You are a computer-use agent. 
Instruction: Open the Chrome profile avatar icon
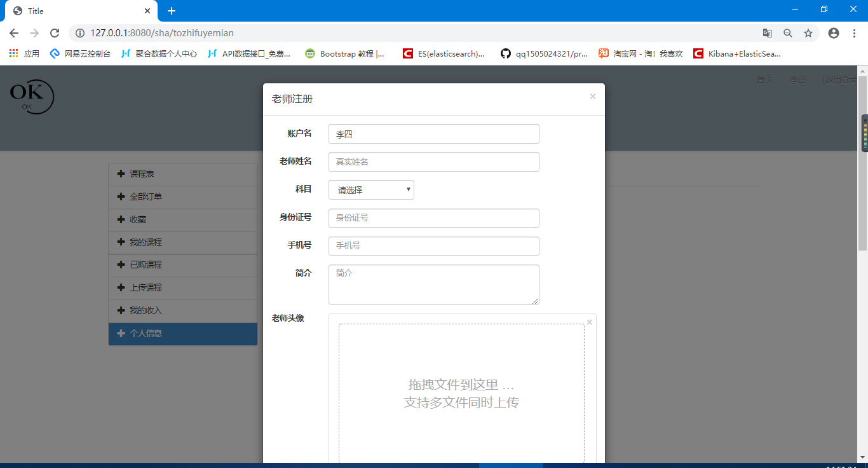834,33
